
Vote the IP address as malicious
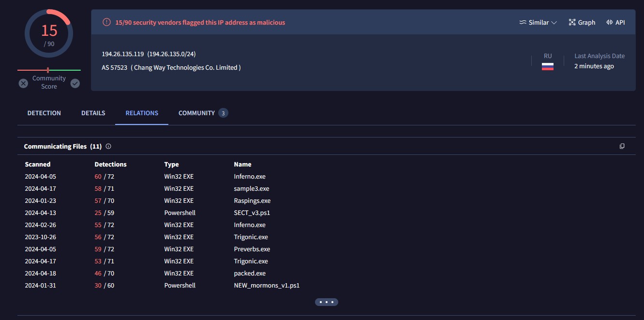[x=23, y=83]
